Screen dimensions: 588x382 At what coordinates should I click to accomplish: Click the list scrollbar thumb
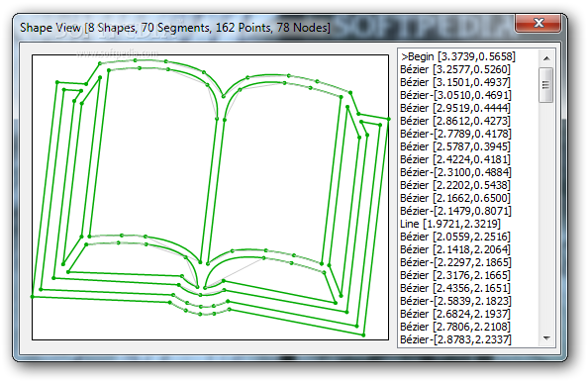[x=546, y=85]
